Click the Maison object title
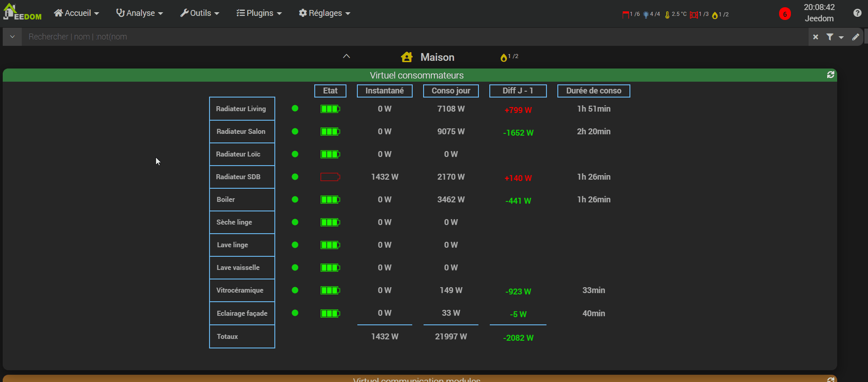868x382 pixels. 437,57
